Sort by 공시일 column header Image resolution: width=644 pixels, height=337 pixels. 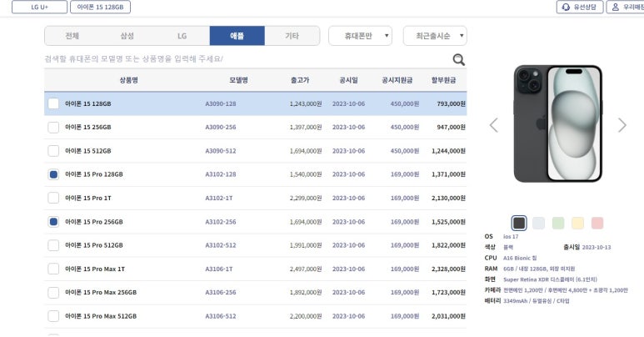click(x=348, y=80)
